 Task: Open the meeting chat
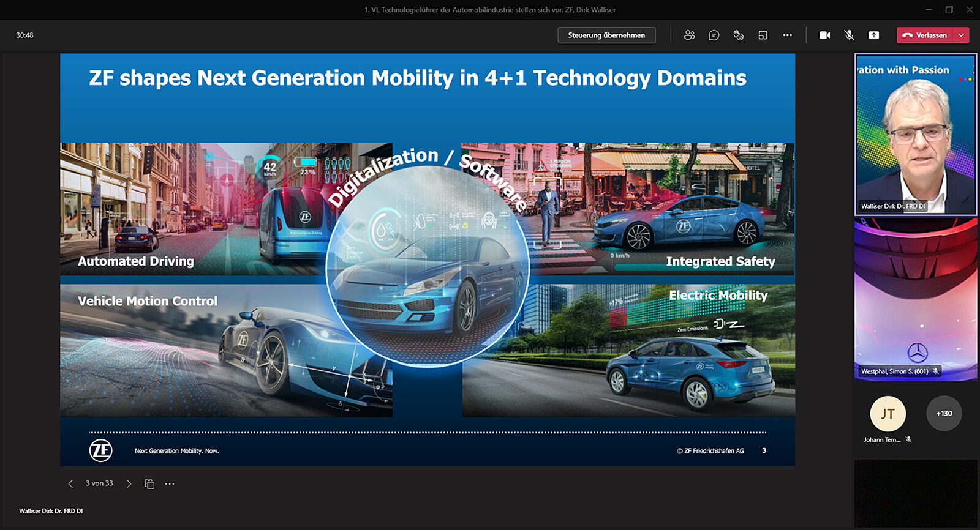(714, 35)
